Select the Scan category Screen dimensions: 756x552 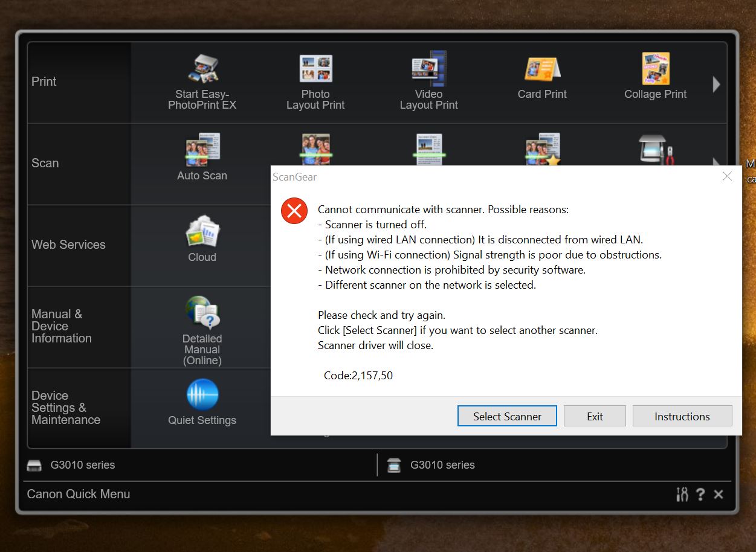point(45,163)
